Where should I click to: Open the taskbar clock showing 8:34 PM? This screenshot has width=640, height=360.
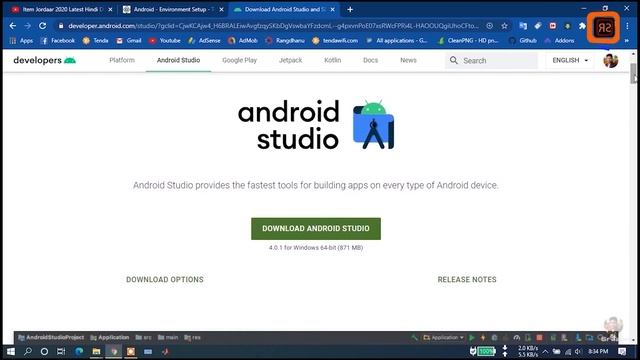[x=598, y=351]
